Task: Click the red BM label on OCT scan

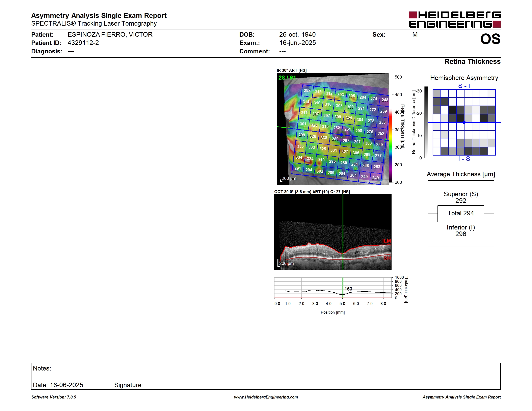Action: (x=387, y=258)
